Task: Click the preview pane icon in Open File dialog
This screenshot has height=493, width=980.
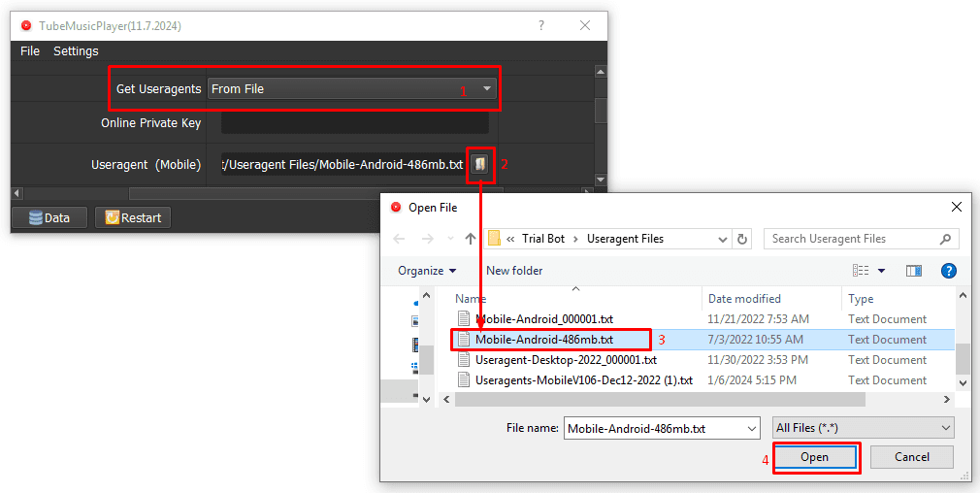Action: (914, 271)
